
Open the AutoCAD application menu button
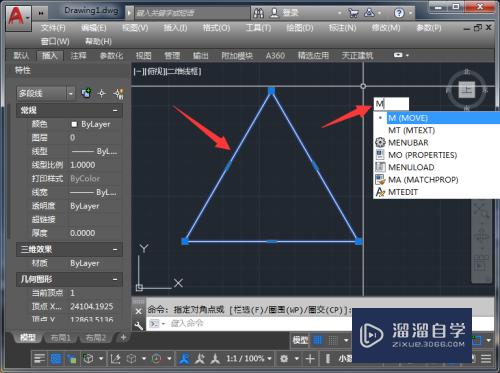pyautogui.click(x=19, y=18)
